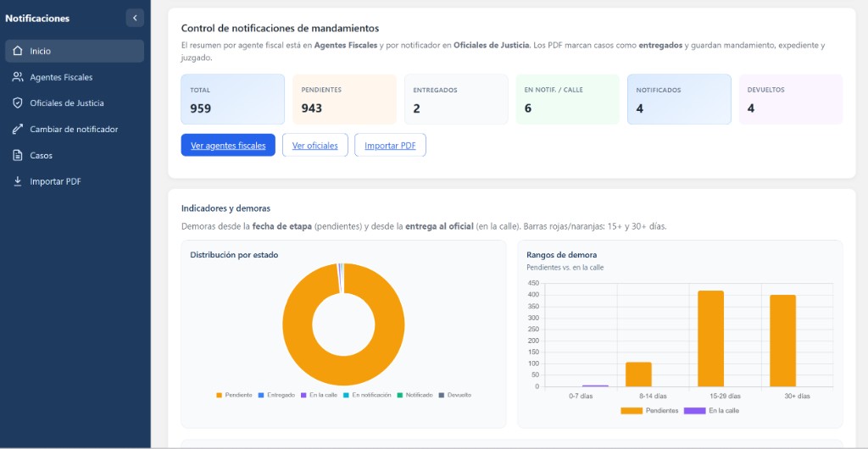Screen dimensions: 868x449
Task: Click the Importar PDF outlined button
Action: 390,146
